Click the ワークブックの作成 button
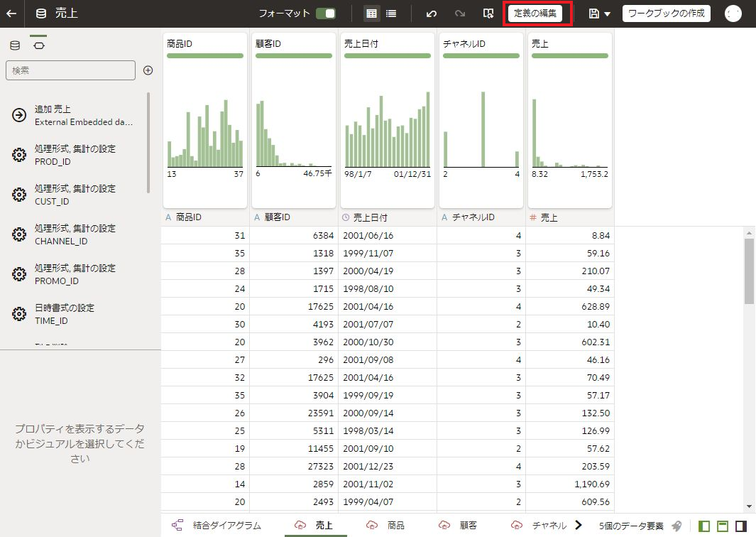 point(667,13)
